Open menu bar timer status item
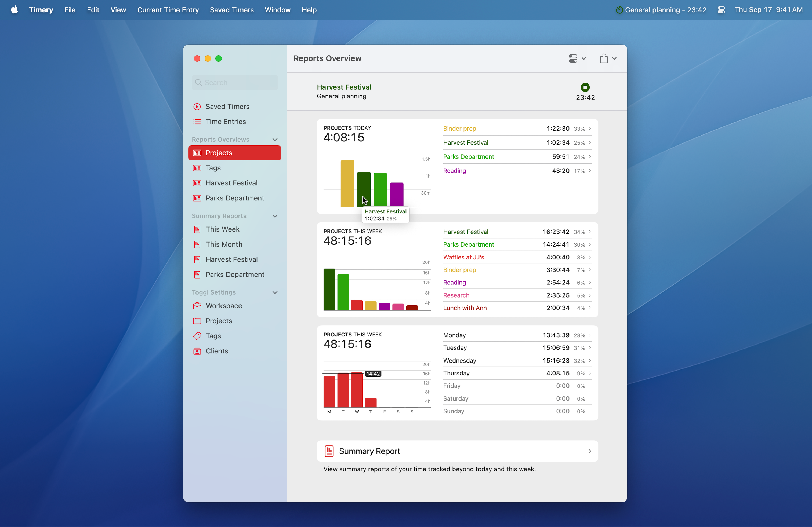Viewport: 812px width, 527px height. click(x=661, y=10)
